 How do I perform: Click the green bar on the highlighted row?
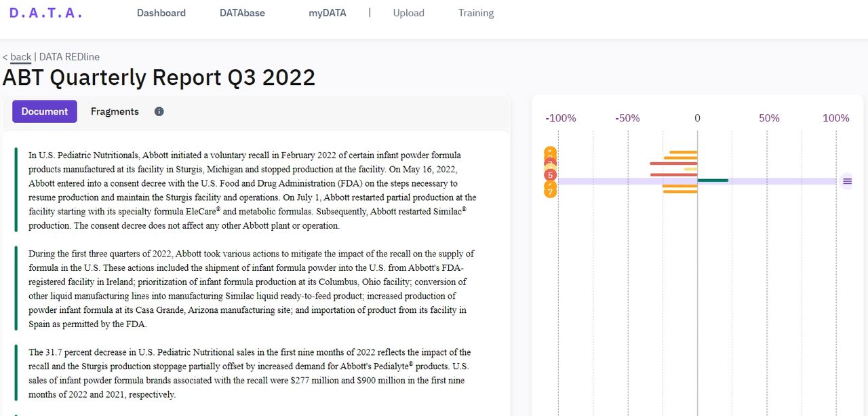pos(712,181)
